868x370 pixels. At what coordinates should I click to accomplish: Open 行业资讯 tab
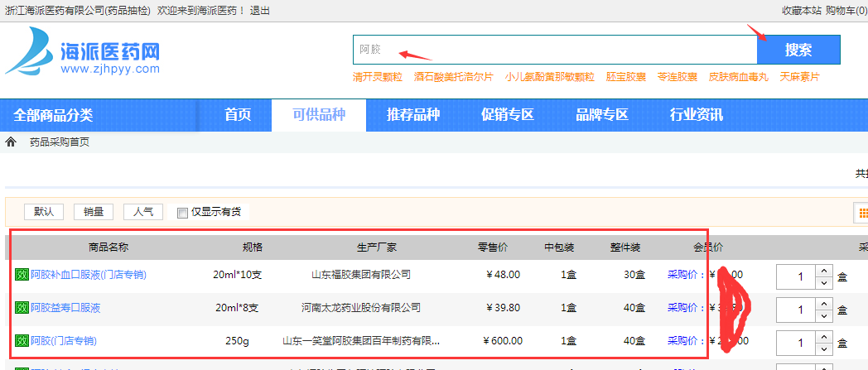[696, 115]
